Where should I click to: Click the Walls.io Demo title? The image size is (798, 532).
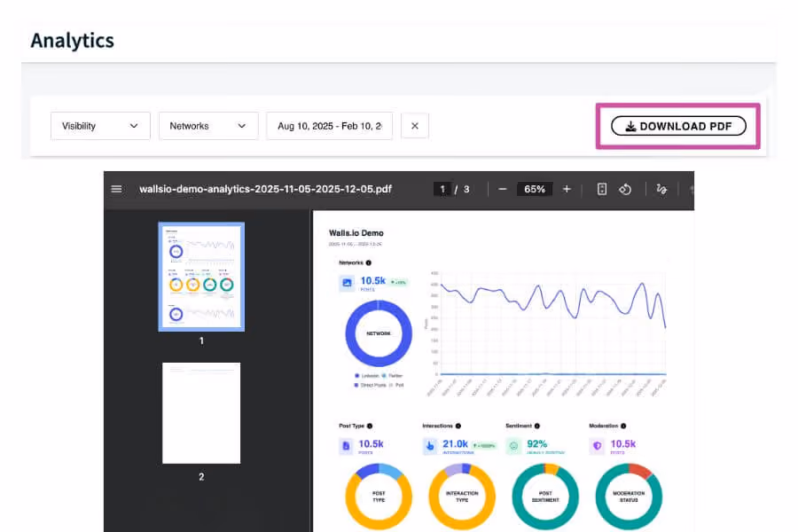coord(356,233)
